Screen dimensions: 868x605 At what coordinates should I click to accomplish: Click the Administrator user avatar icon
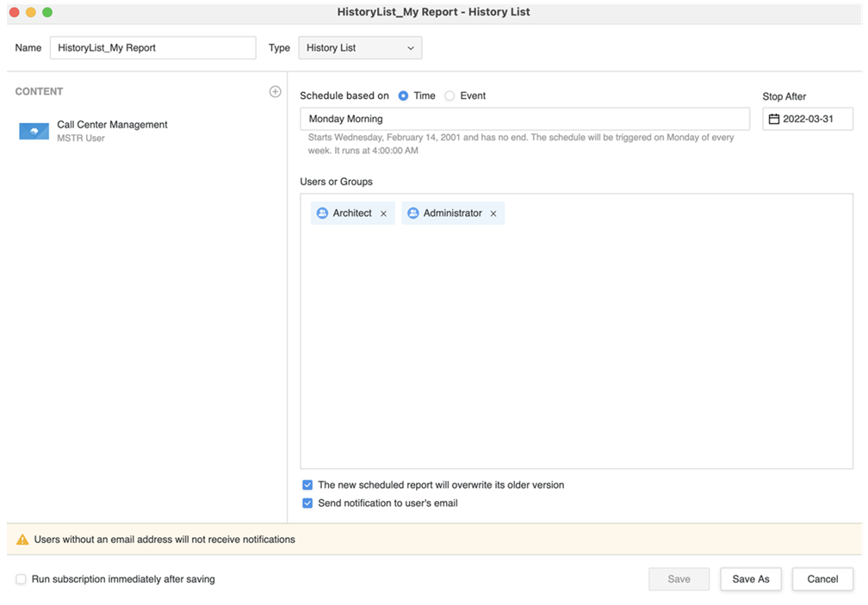pos(412,213)
